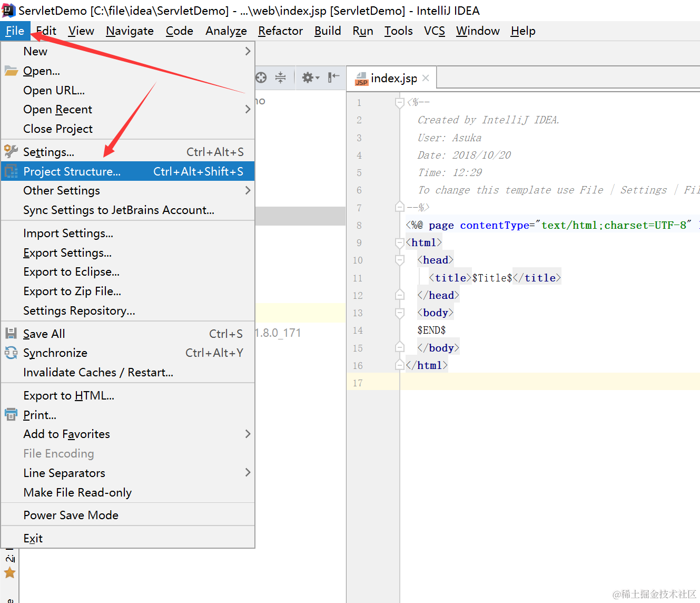Select Export to HTML... menu item
Viewport: 700px width, 603px height.
[128, 395]
